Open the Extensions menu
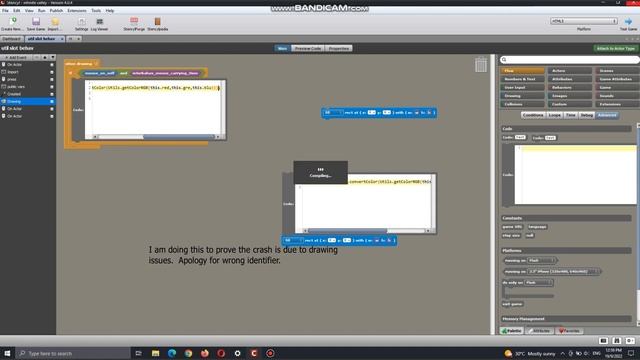This screenshot has height=360, width=640. pyautogui.click(x=77, y=11)
